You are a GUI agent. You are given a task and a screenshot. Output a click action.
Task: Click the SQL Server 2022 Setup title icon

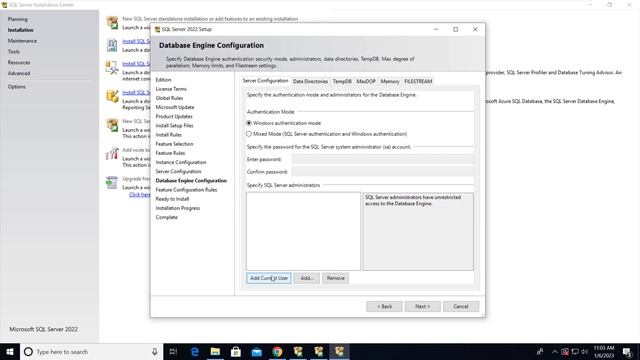tap(157, 29)
